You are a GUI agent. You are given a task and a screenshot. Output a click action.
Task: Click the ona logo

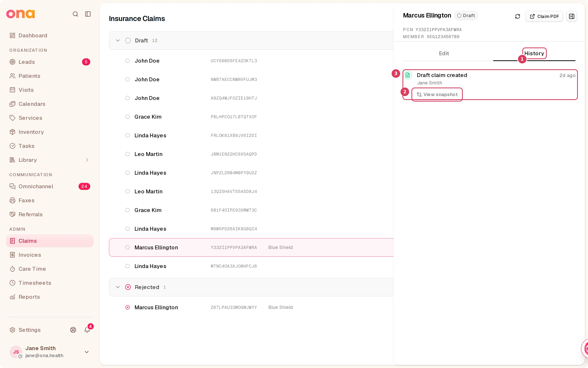[x=21, y=14]
